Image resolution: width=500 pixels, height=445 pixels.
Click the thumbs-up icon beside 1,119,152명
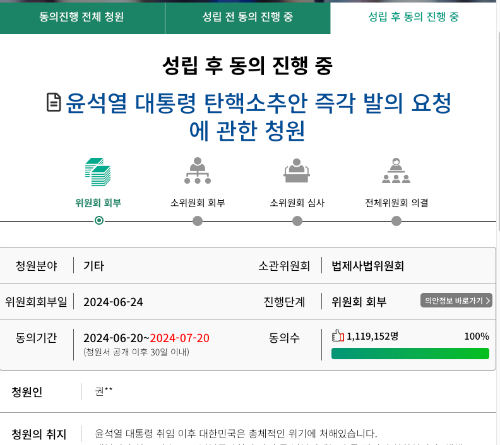click(338, 336)
